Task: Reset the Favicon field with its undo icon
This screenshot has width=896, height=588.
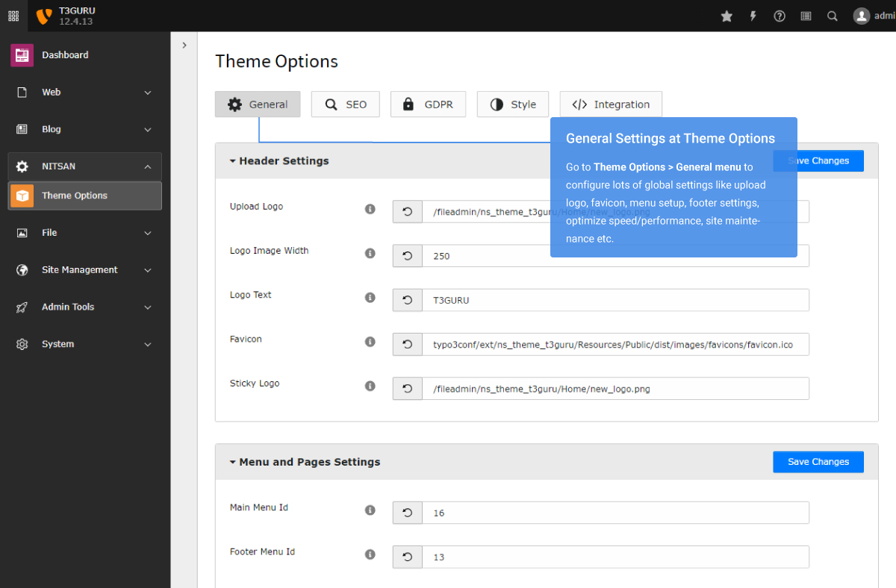Action: pyautogui.click(x=407, y=344)
